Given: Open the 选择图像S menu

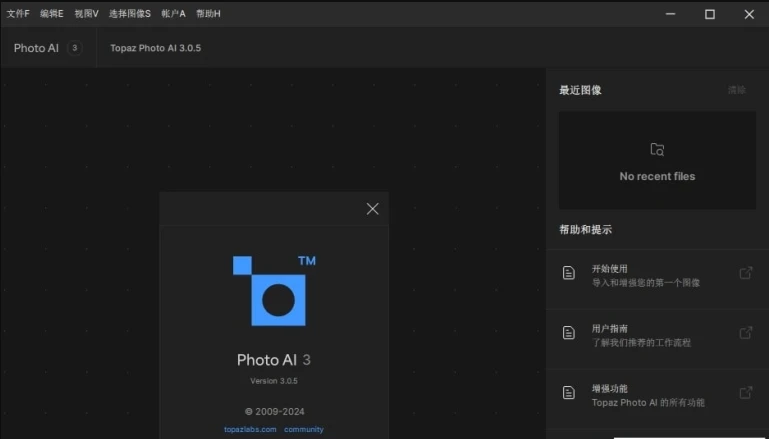Looking at the screenshot, I should 129,14.
